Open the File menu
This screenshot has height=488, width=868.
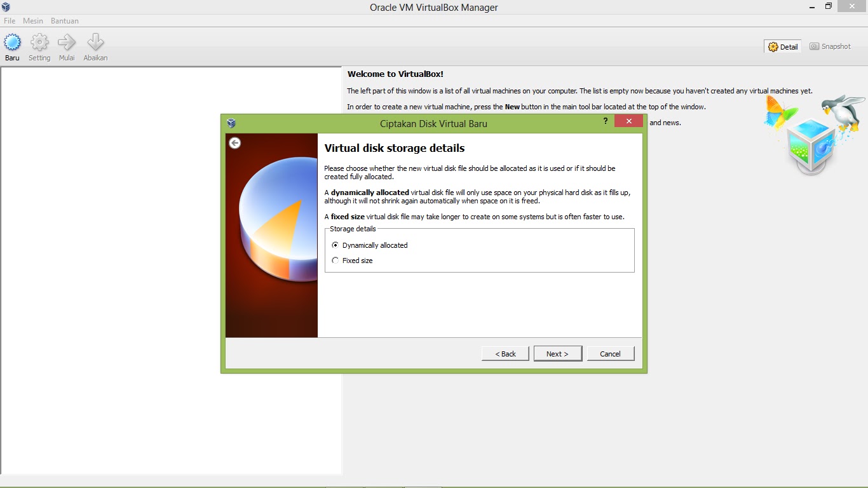point(10,21)
